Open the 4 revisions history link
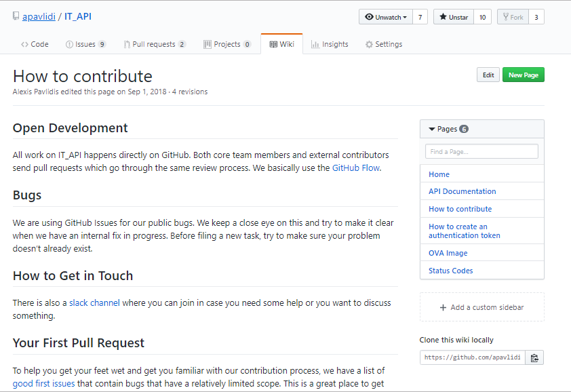 [190, 92]
